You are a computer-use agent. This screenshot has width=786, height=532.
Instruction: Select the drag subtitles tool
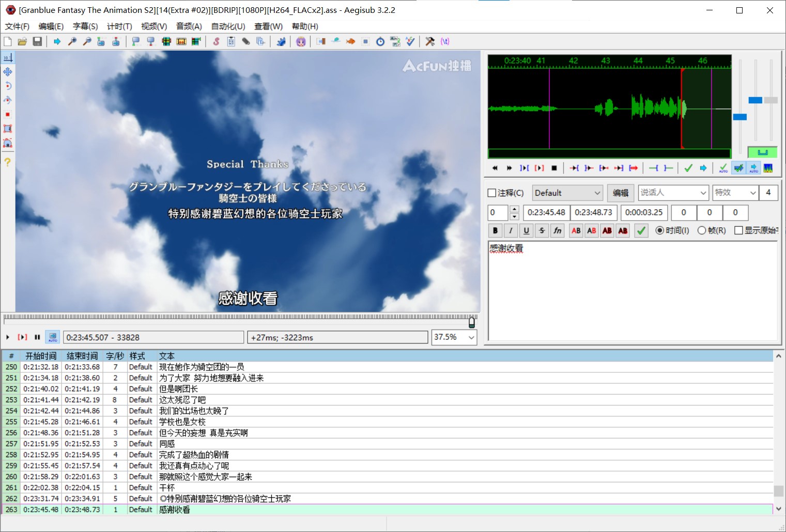[8, 72]
